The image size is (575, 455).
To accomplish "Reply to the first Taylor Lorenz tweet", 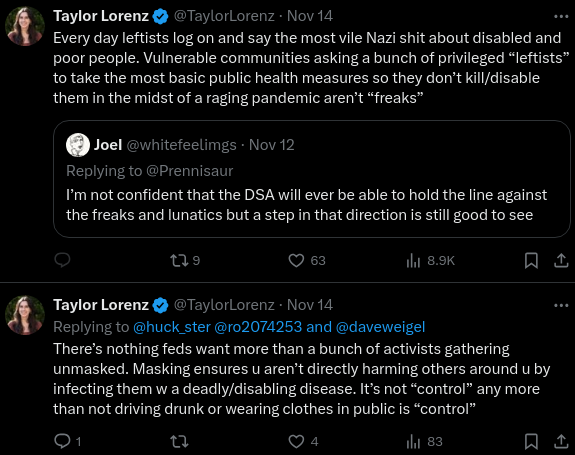I will point(62,260).
